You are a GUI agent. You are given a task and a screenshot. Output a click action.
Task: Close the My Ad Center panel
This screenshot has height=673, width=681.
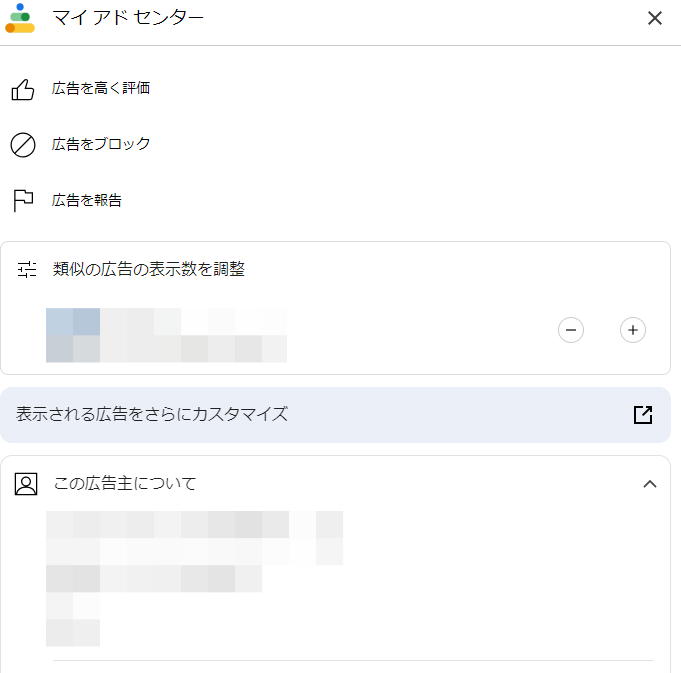pyautogui.click(x=655, y=18)
